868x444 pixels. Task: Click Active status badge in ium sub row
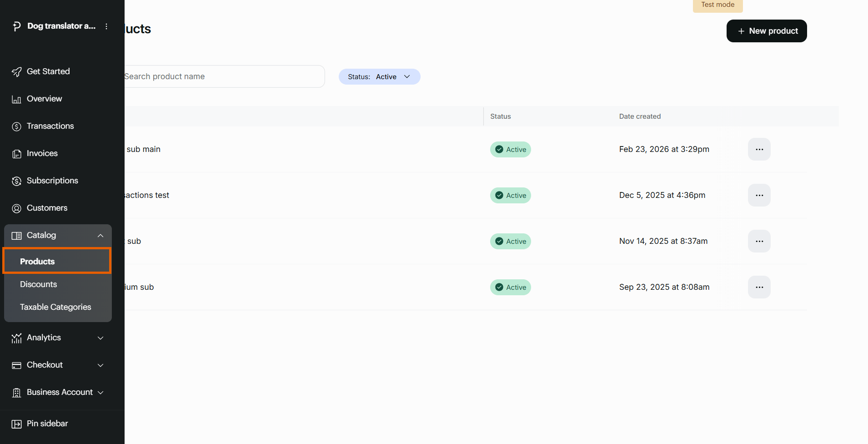click(x=511, y=287)
